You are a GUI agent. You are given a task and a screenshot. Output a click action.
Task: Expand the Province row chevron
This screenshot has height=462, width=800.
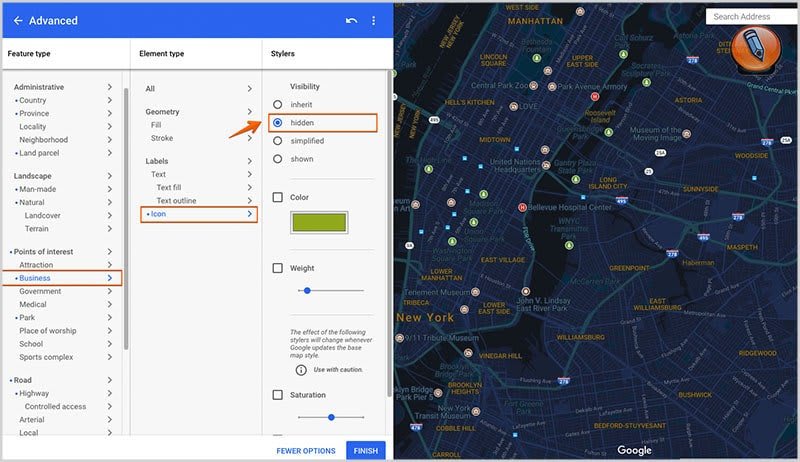(110, 114)
